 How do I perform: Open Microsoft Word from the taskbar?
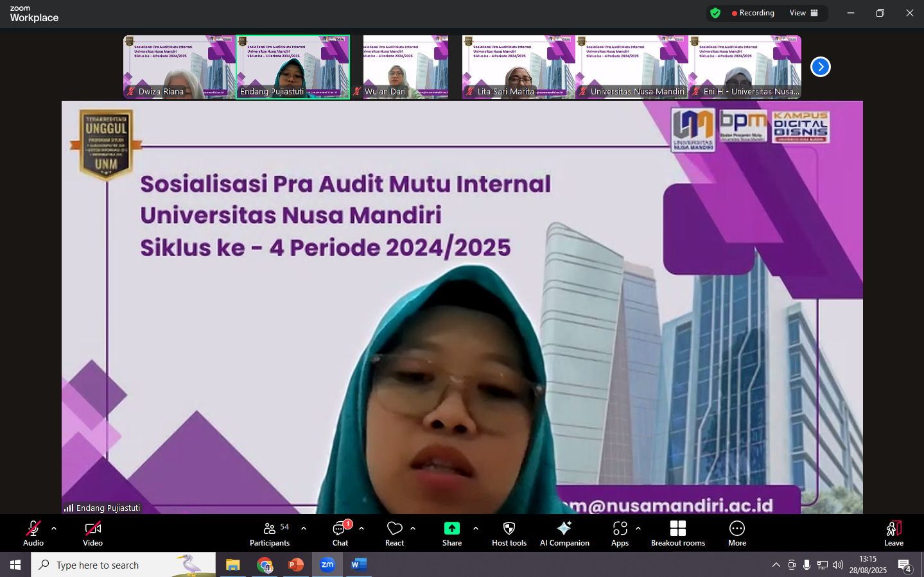tap(359, 565)
